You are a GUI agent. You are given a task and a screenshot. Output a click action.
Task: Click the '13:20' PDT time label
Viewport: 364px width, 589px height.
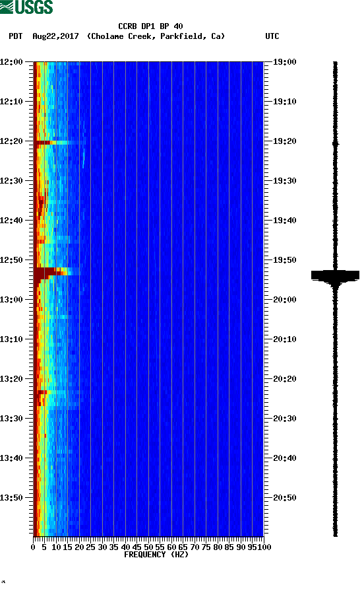(11, 379)
